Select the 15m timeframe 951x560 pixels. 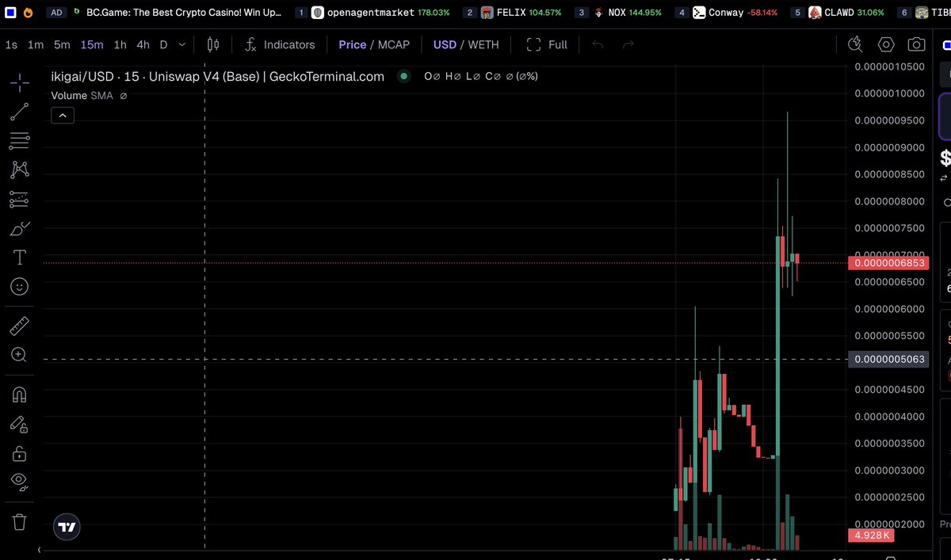[x=92, y=44]
